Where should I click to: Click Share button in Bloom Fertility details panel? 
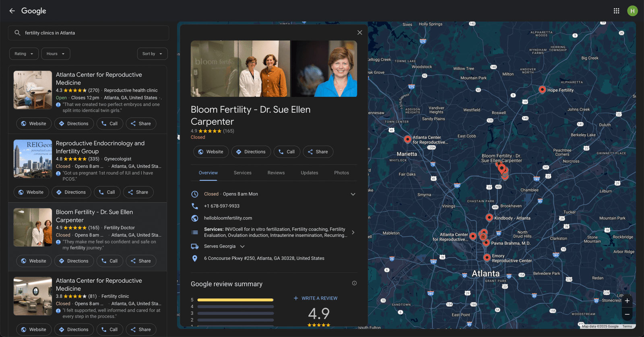[318, 152]
